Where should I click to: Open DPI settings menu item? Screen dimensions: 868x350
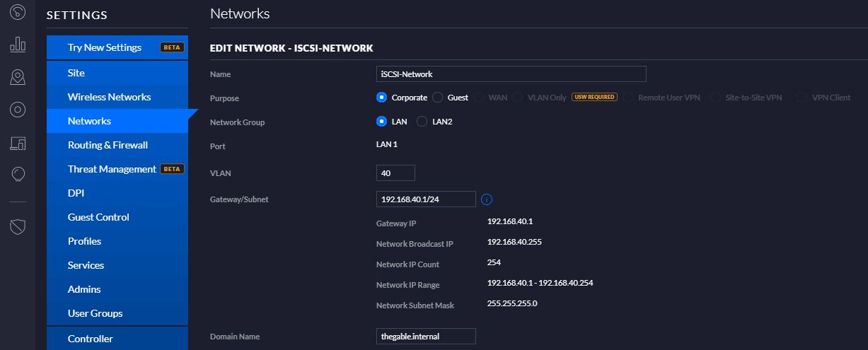[117, 193]
